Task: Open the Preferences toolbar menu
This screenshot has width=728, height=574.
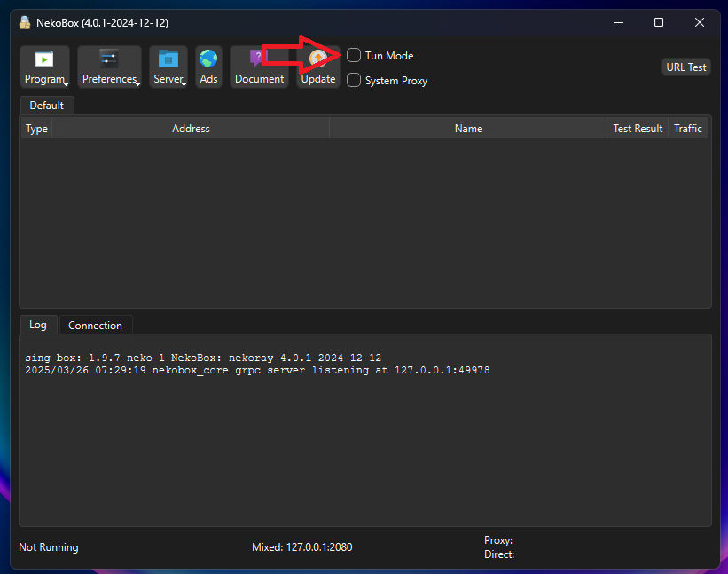Action: point(109,67)
